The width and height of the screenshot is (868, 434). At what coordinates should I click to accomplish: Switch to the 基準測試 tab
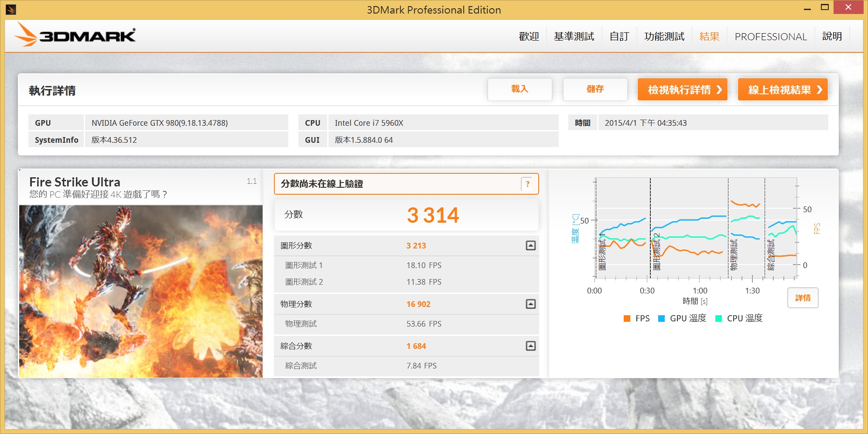(574, 36)
